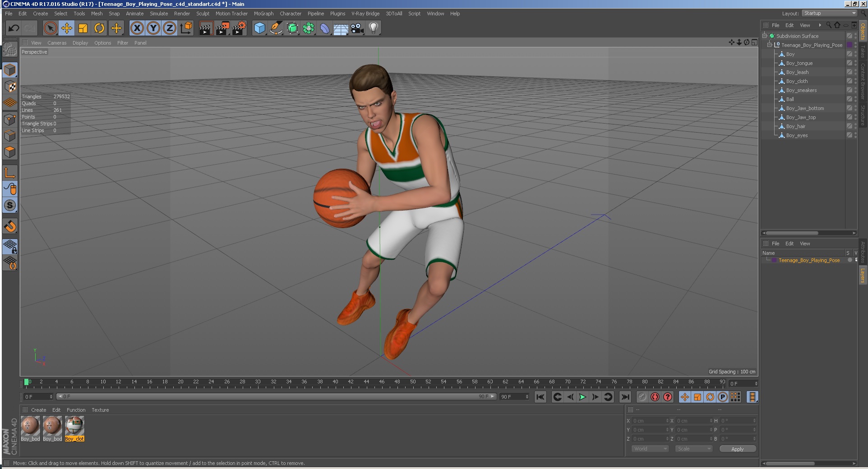Play the animation forward
Image resolution: width=868 pixels, height=469 pixels.
click(x=582, y=397)
